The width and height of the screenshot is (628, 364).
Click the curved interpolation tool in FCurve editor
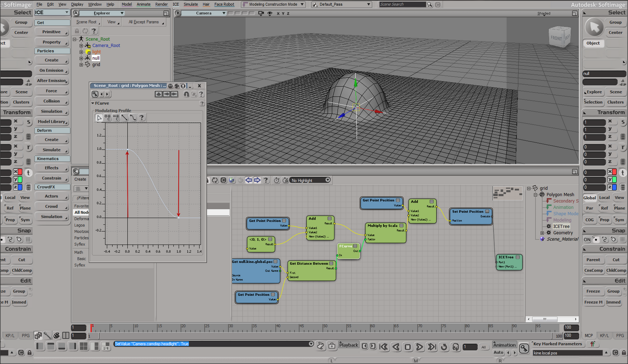click(x=133, y=118)
